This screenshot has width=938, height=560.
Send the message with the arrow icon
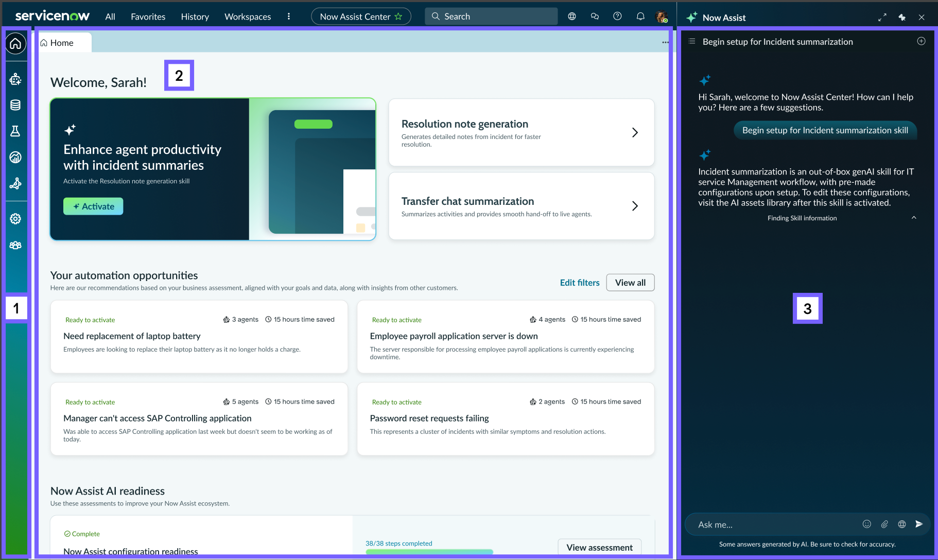(x=919, y=524)
